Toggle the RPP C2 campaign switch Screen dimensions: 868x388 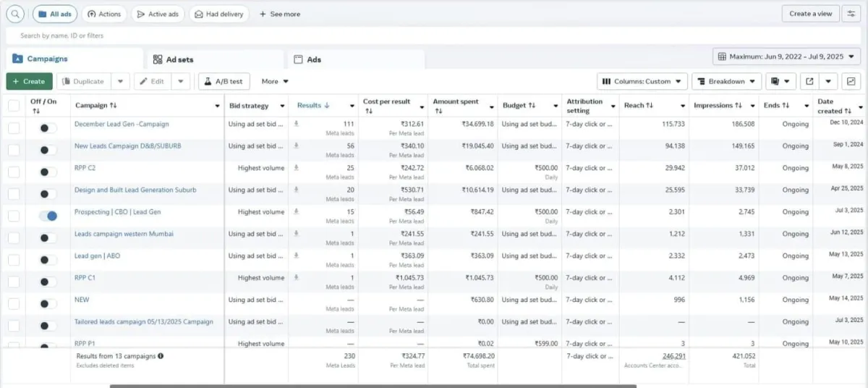point(48,172)
